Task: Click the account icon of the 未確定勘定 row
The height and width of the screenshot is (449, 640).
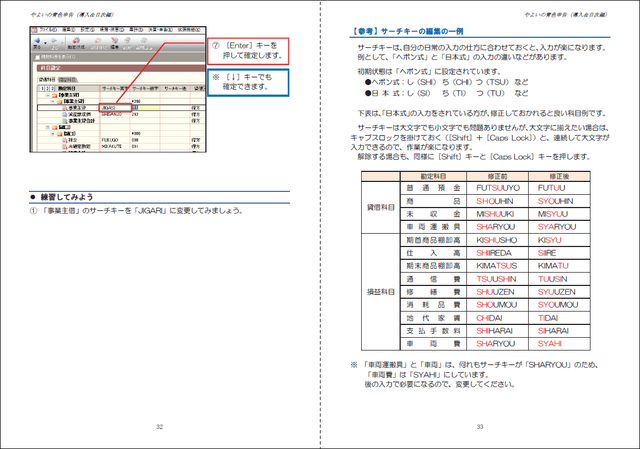Action: tap(64, 146)
